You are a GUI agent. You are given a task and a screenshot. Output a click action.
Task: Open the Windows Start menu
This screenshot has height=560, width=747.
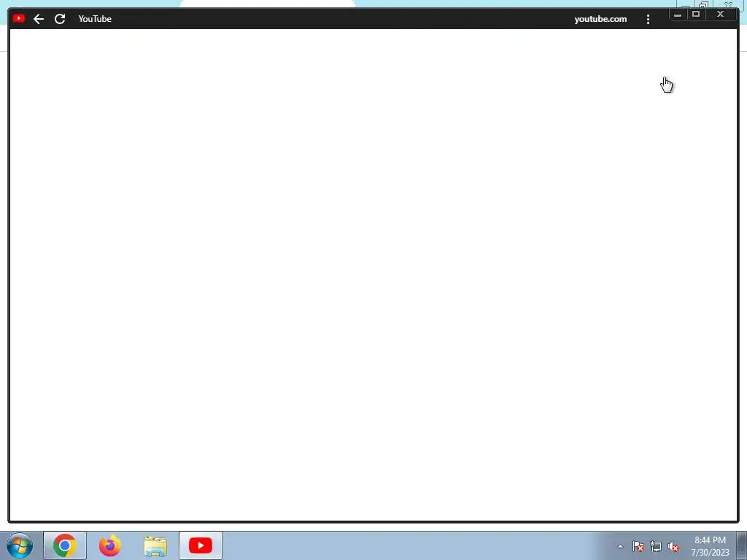click(20, 545)
